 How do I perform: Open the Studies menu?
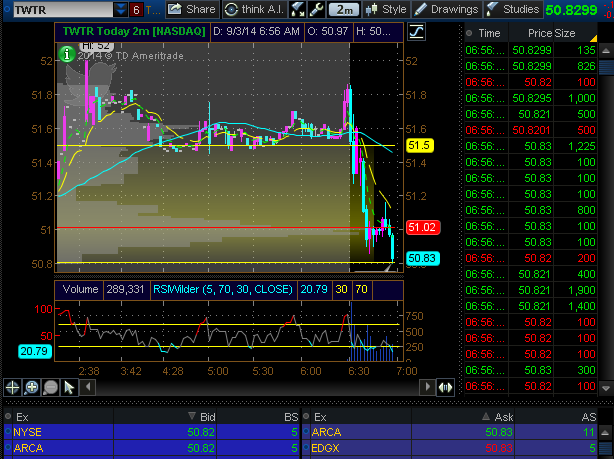click(513, 9)
